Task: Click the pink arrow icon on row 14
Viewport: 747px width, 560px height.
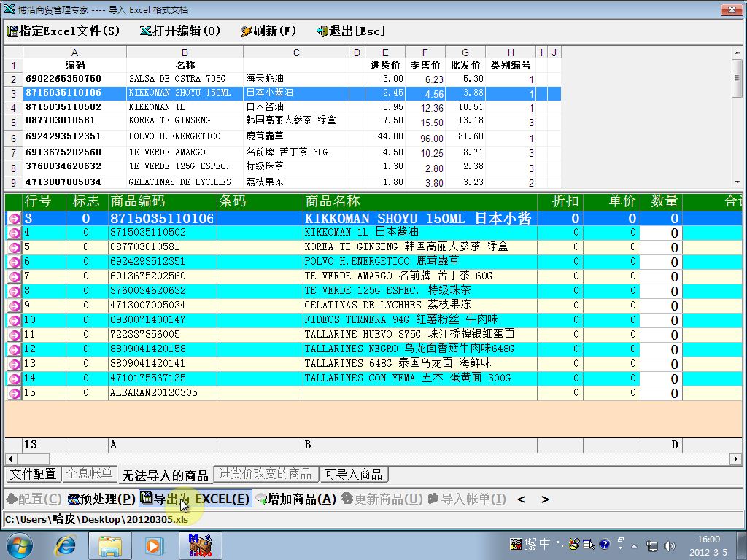Action: point(15,379)
